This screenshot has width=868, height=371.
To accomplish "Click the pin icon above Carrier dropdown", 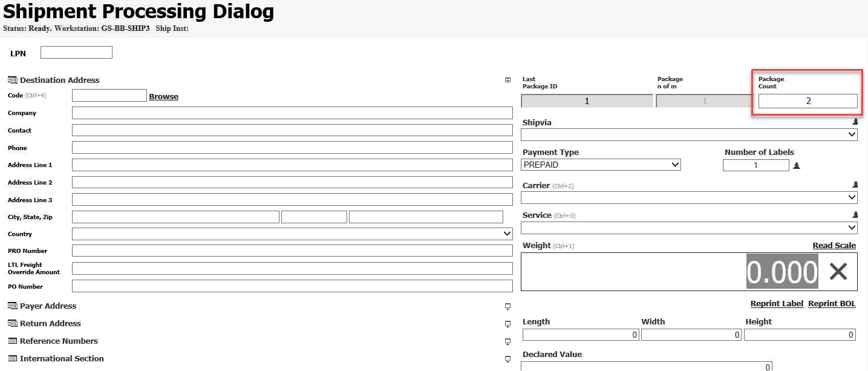I will click(855, 184).
